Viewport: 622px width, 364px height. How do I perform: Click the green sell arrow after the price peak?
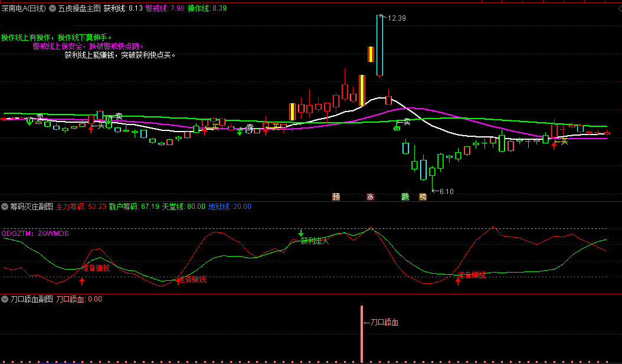397,127
